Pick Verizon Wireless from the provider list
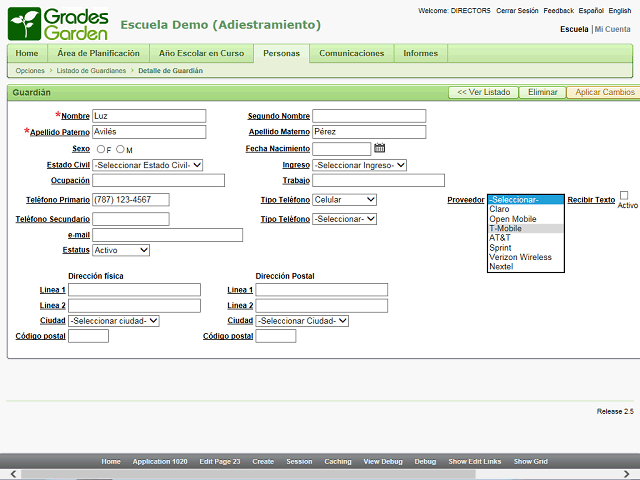The width and height of the screenshot is (640, 480). [x=520, y=257]
